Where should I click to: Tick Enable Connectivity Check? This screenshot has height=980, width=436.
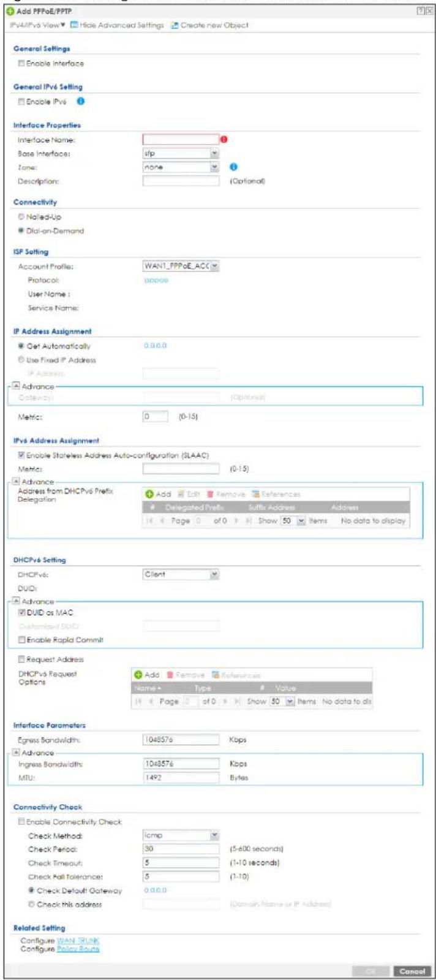point(21,822)
